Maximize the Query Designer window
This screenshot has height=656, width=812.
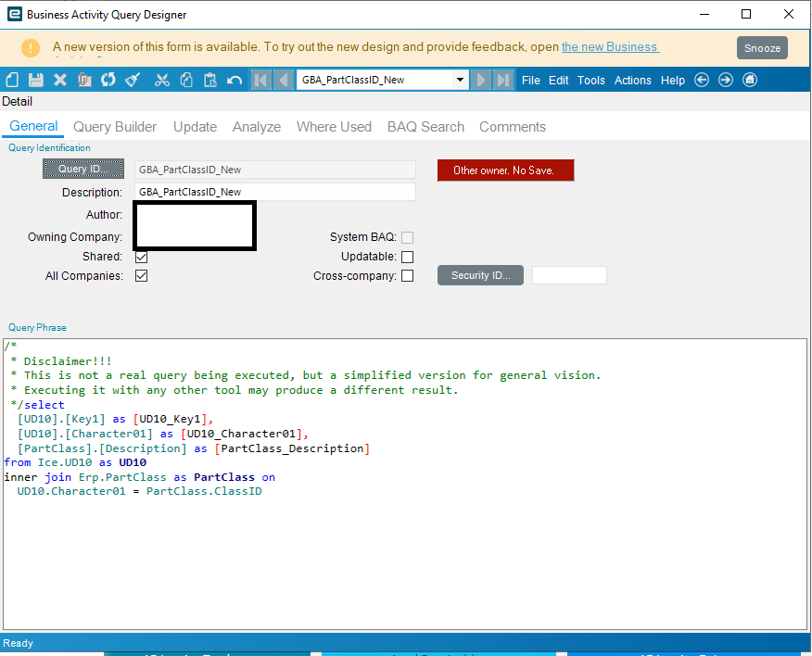[x=746, y=14]
